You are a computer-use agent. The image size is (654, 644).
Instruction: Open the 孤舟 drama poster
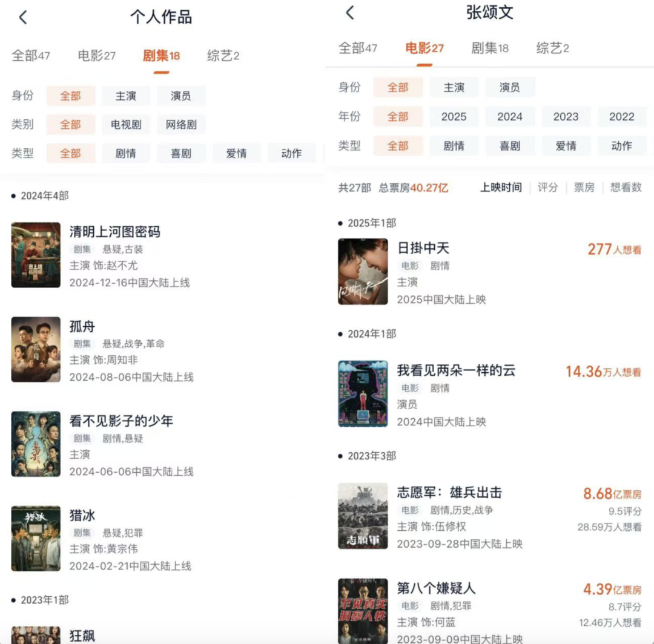coord(36,349)
